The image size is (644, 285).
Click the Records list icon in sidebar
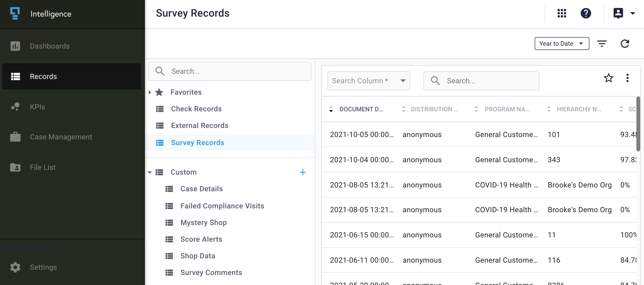[15, 76]
